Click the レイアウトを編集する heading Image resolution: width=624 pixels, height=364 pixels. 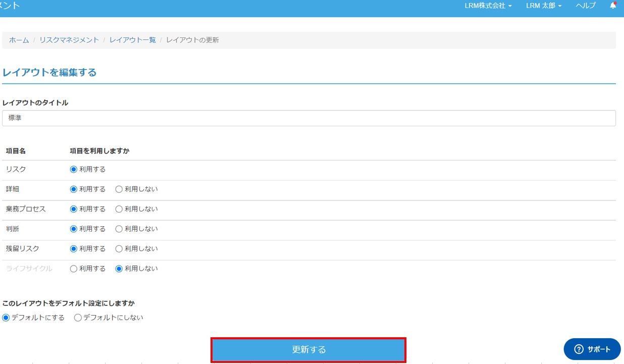(x=49, y=72)
